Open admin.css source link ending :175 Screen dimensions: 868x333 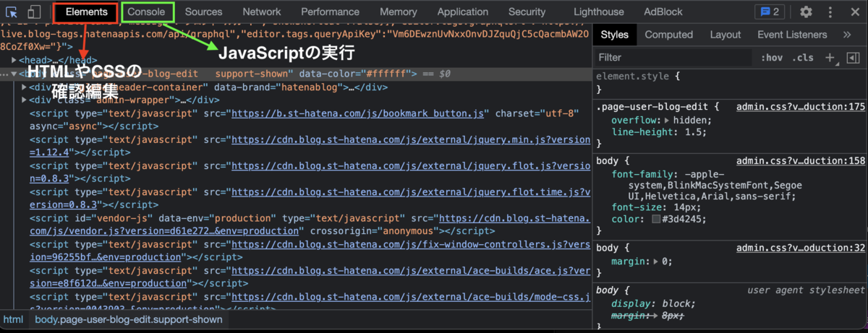801,107
